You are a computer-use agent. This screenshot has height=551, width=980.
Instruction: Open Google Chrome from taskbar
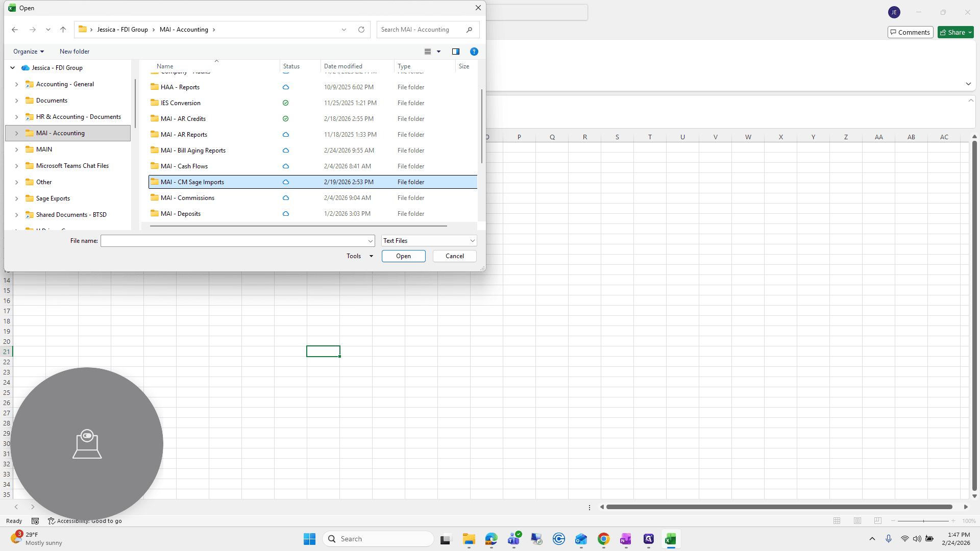click(x=604, y=539)
